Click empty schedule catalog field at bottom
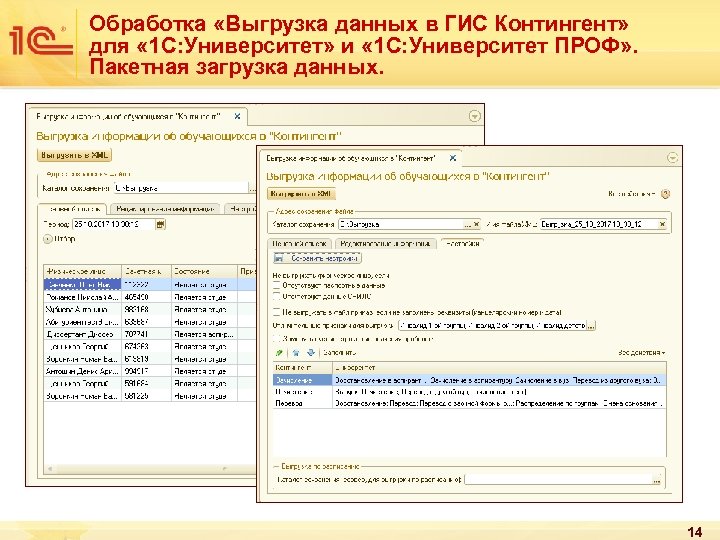This screenshot has width=720, height=540. [558, 479]
